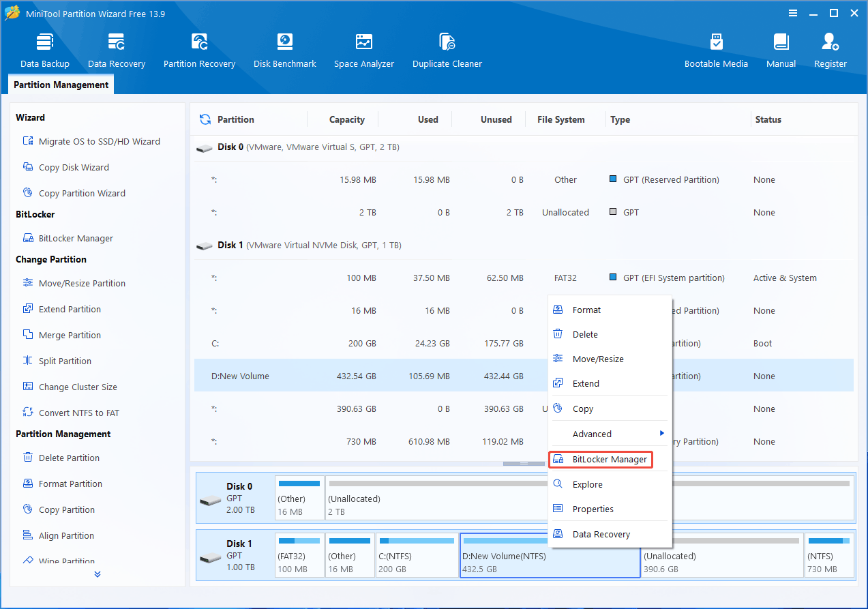Select Properties in context menu
The image size is (868, 609).
610,509
